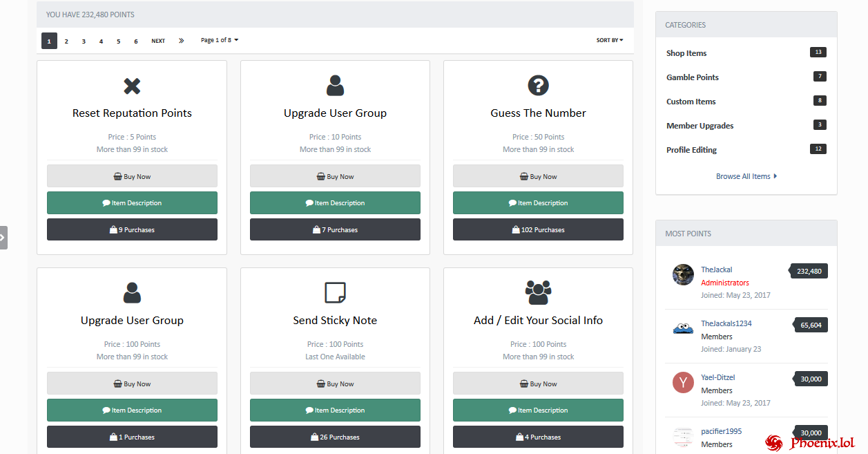Viewport: 868px width, 454px height.
Task: Click the double-arrow last page icon
Action: click(x=181, y=41)
